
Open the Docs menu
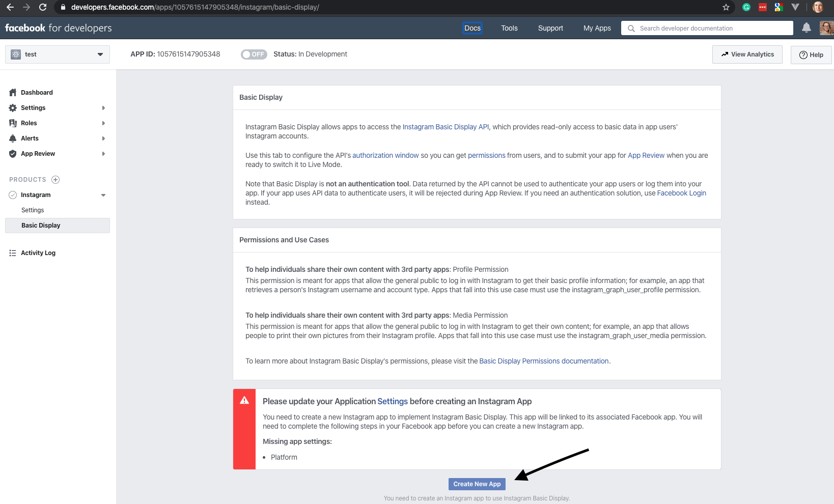472,28
